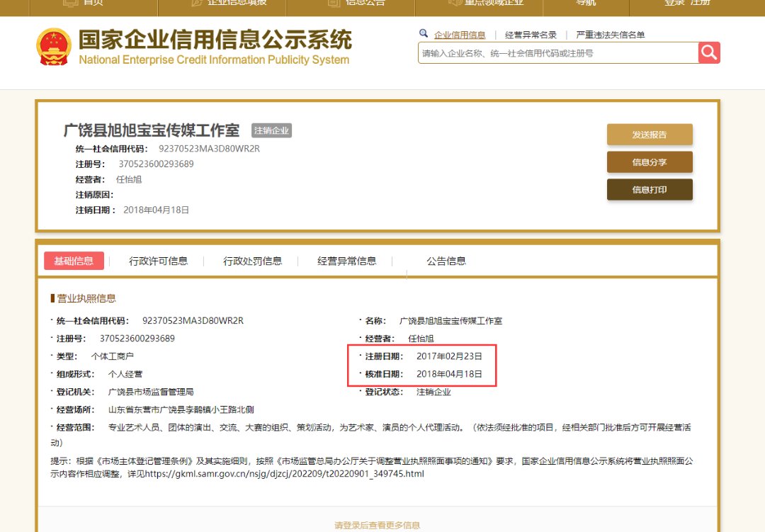
Task: Click the registration authority 广饶县市场监督管理局
Action: coord(151,392)
